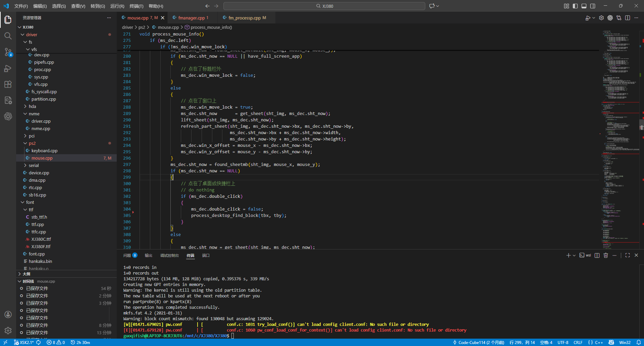Viewport: 644px width, 346px height.
Task: Open the Manage settings gear icon
Action: pos(8,331)
